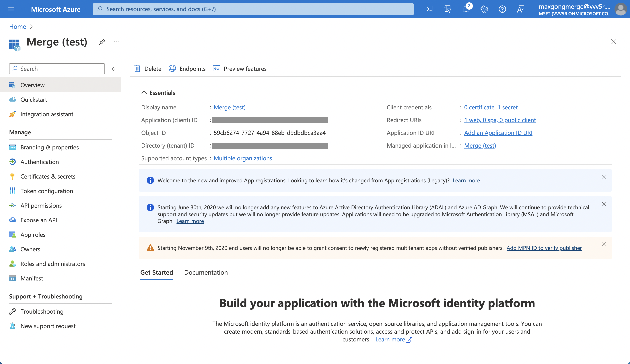The height and width of the screenshot is (364, 630).
Task: Select API permissions in the Manage menu
Action: tap(41, 205)
